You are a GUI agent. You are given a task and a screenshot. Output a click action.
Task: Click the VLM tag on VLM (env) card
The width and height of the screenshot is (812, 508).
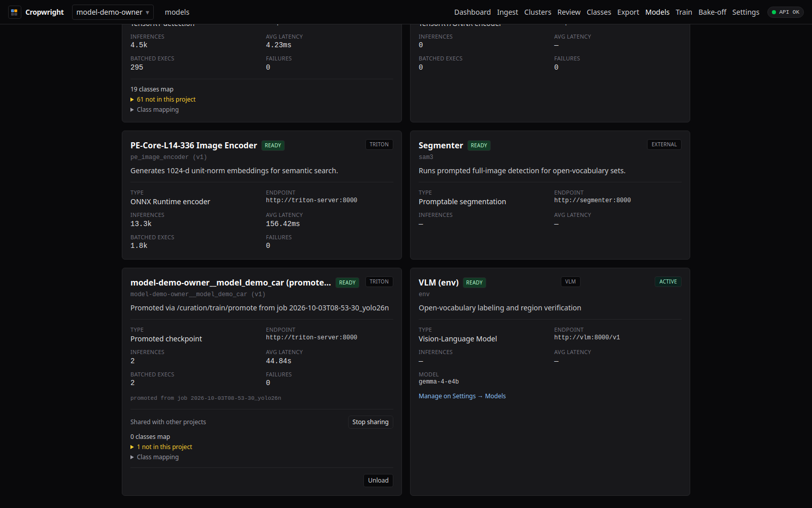(x=570, y=282)
